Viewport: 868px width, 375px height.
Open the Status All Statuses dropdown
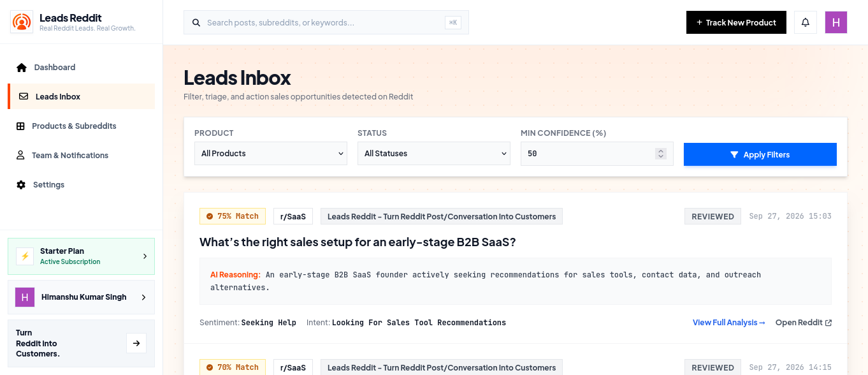[434, 154]
